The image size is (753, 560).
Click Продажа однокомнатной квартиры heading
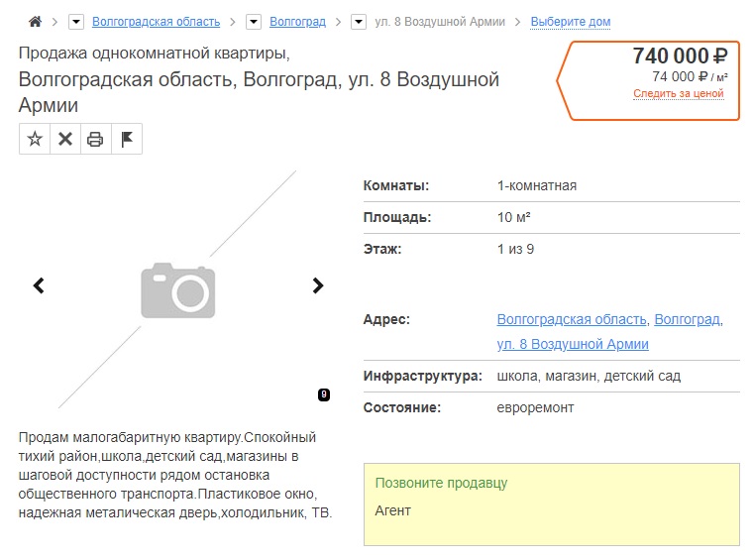[155, 53]
